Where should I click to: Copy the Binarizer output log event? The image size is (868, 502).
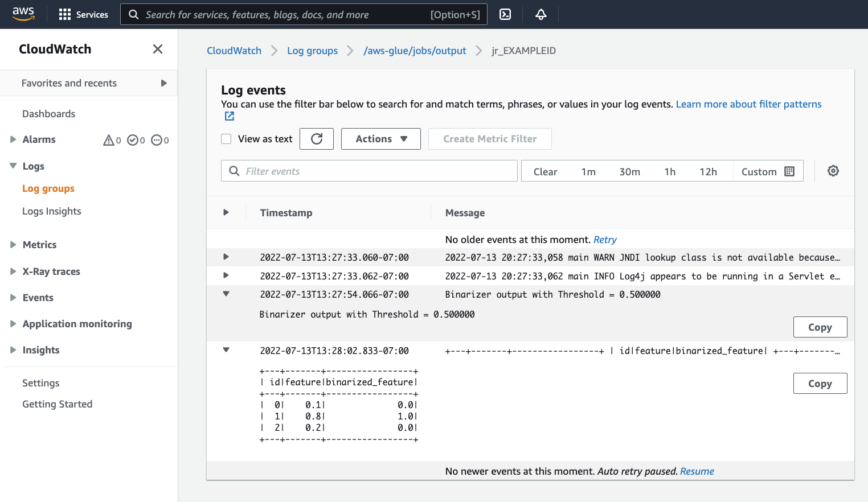pos(820,327)
